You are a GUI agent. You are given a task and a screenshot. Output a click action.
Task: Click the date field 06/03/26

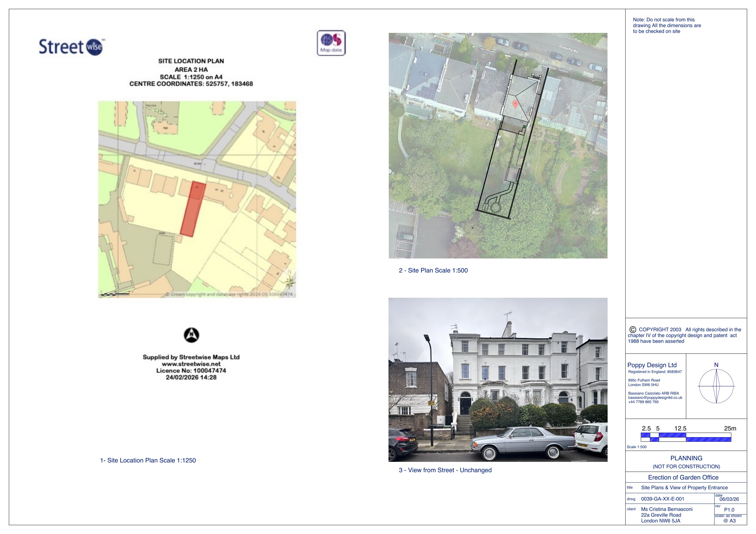click(729, 499)
